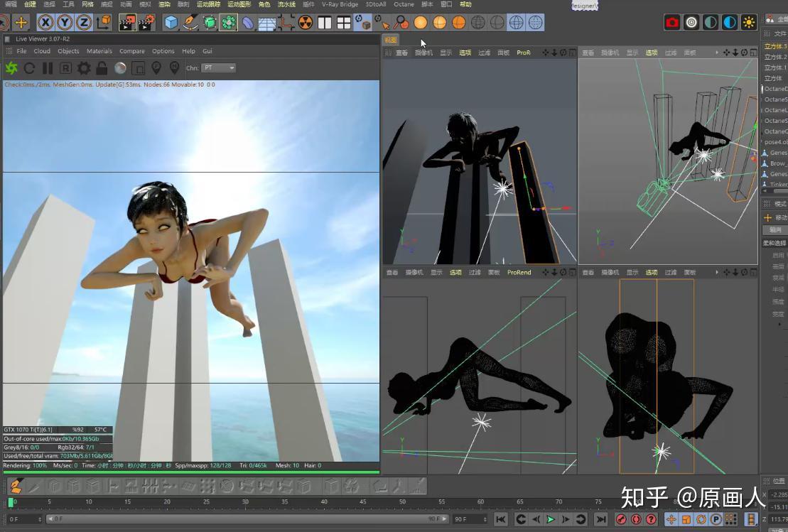Screen dimensions: 788x532
Task: Open the V-Ray Bridge menu
Action: coord(340,4)
